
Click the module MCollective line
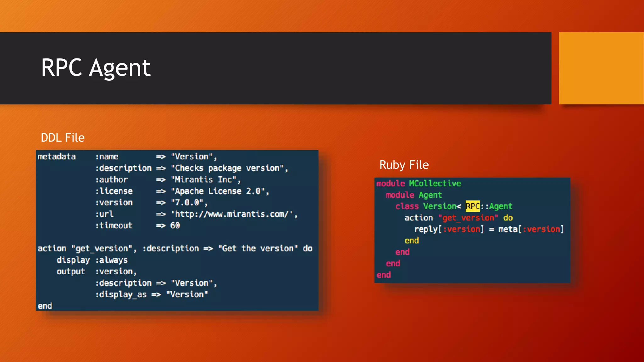click(419, 184)
